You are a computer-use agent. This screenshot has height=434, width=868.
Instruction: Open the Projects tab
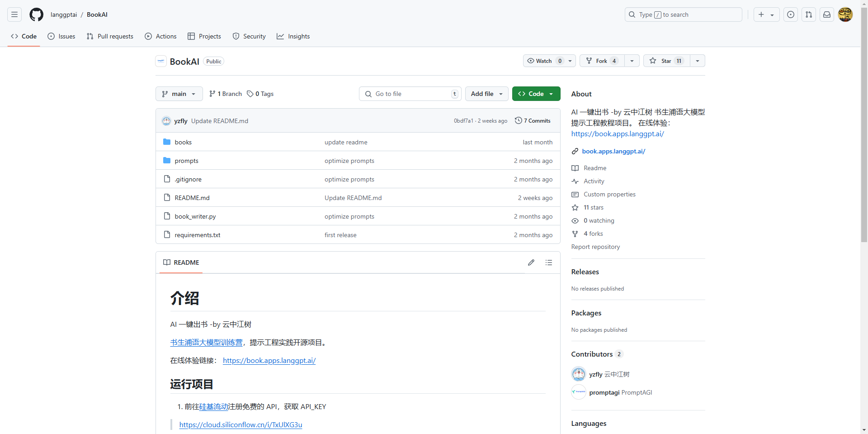204,36
